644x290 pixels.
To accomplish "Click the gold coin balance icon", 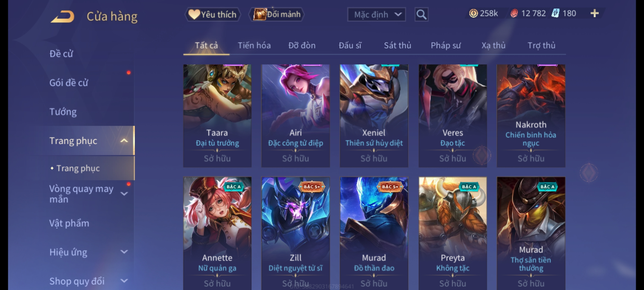I will click(x=473, y=13).
